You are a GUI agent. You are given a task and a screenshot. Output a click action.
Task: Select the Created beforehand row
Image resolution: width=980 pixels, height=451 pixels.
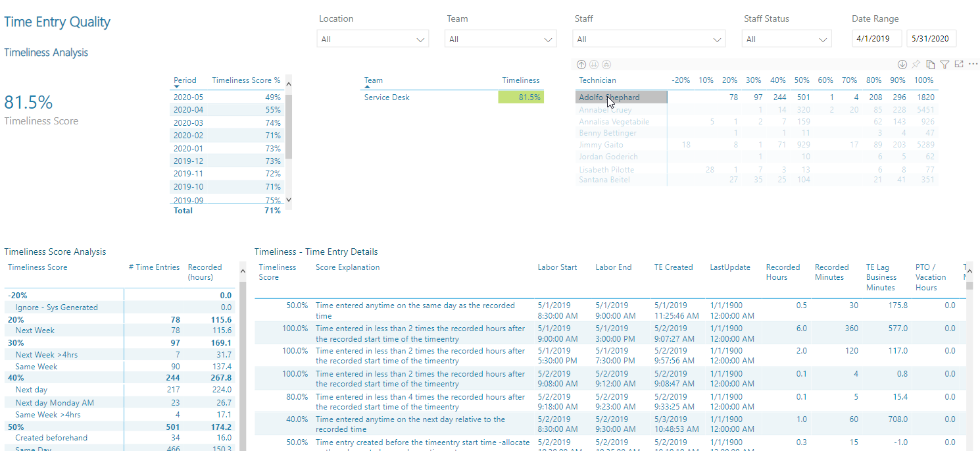119,438
